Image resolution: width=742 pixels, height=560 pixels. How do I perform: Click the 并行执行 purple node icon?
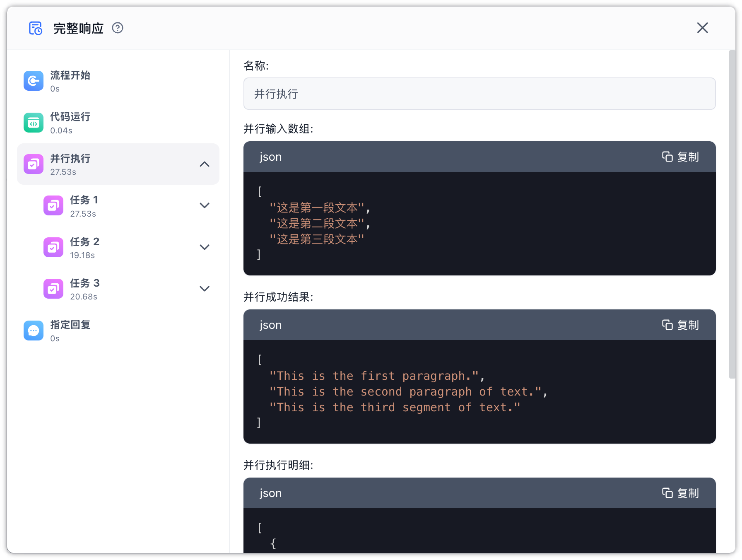tap(34, 164)
